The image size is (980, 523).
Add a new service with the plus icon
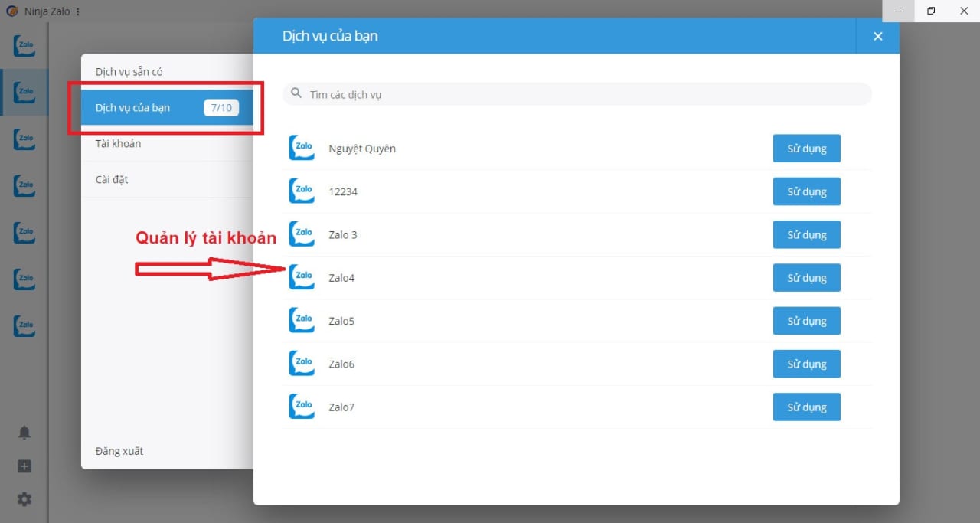24,466
